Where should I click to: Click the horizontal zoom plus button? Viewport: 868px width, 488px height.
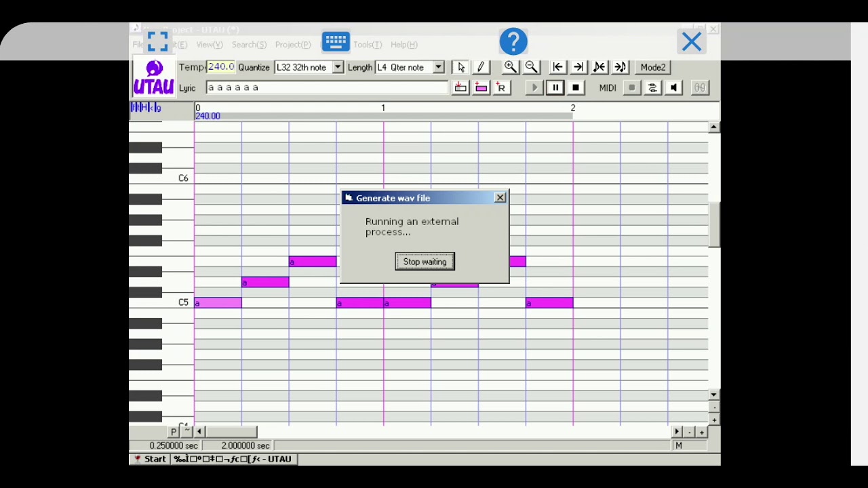click(x=702, y=432)
